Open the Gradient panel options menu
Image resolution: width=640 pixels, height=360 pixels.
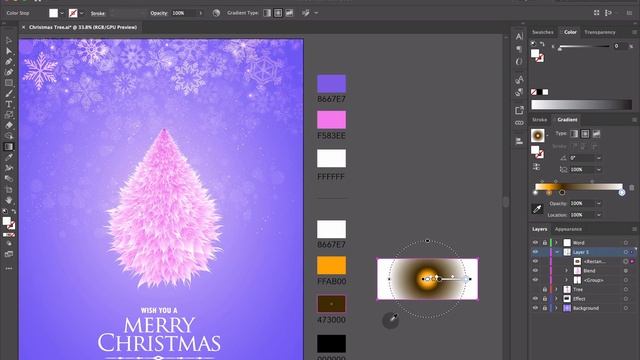634,120
